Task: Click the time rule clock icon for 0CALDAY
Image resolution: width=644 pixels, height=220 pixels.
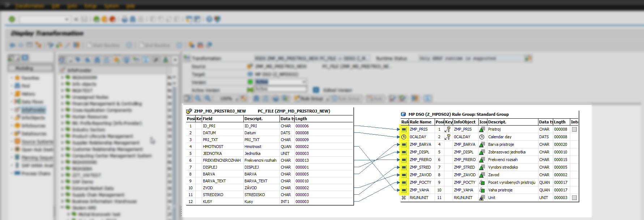Action: (404, 137)
